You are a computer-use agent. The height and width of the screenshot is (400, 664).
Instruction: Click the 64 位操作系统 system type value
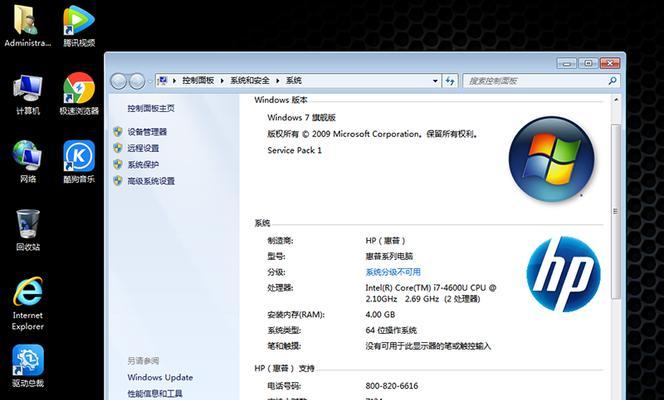click(391, 330)
